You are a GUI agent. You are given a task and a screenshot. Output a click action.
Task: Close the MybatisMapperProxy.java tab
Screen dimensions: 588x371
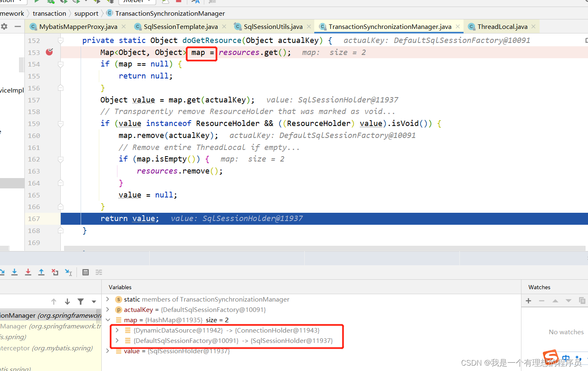(x=124, y=26)
